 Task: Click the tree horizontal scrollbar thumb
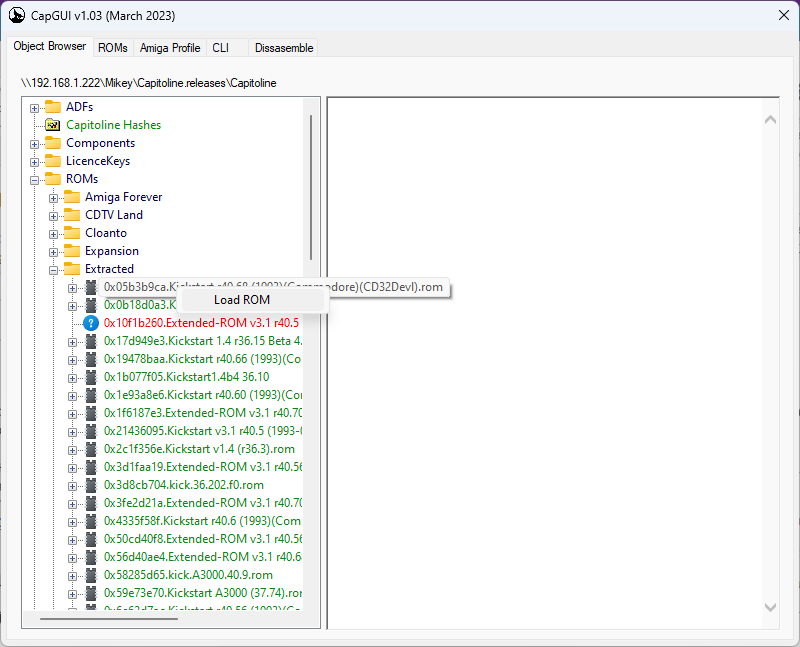coord(109,619)
